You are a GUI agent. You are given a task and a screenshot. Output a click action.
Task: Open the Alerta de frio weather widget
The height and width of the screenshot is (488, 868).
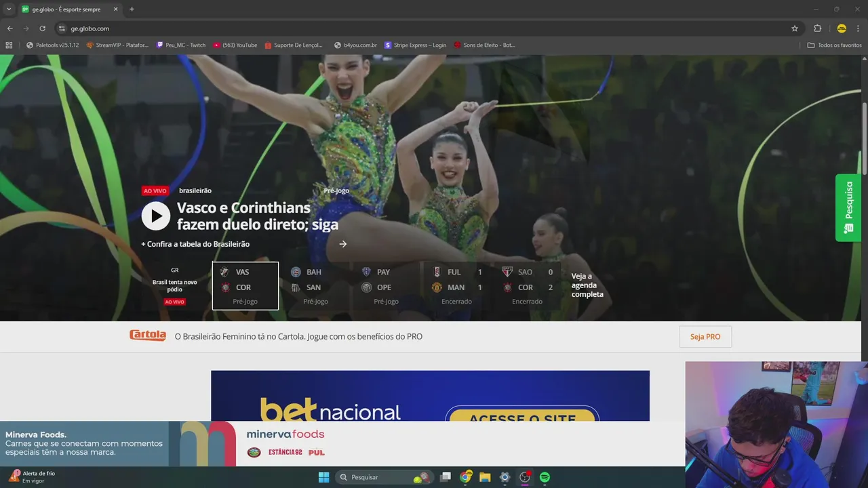pos(33,476)
